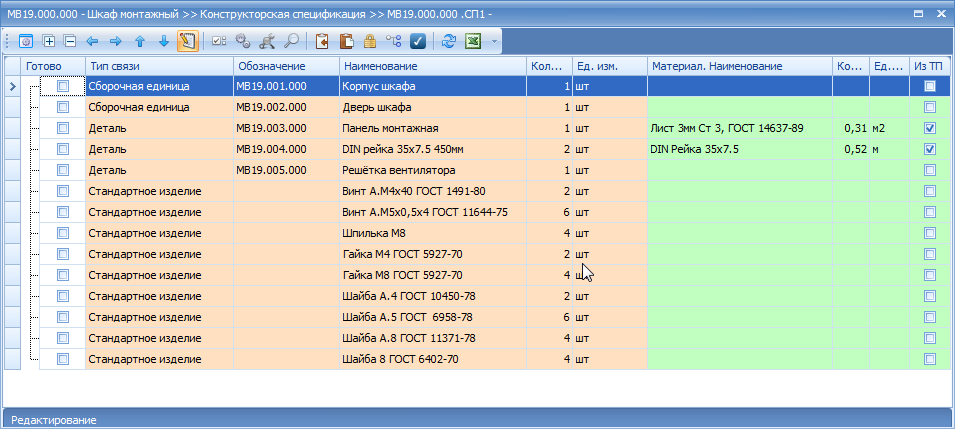Screen dimensions: 955x429
Task: Click the double gears icon
Action: click(x=243, y=41)
